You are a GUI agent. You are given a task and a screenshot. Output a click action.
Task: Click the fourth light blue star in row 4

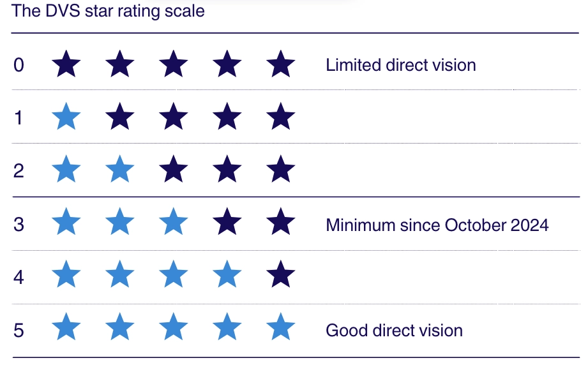tap(227, 277)
